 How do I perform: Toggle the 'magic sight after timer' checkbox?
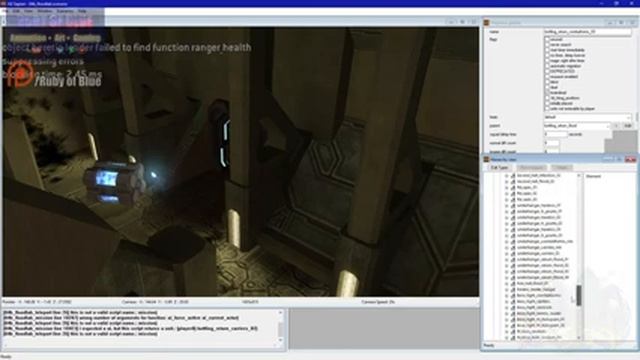547,60
